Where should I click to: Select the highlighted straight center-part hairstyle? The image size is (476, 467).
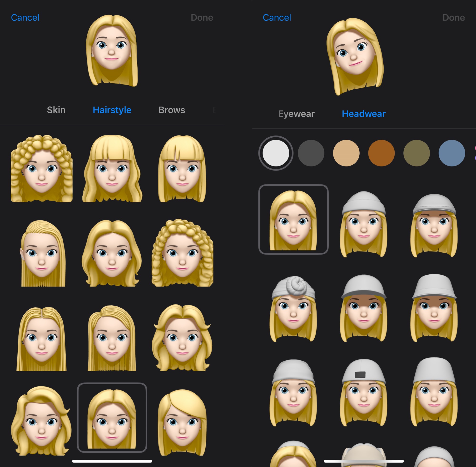112,417
